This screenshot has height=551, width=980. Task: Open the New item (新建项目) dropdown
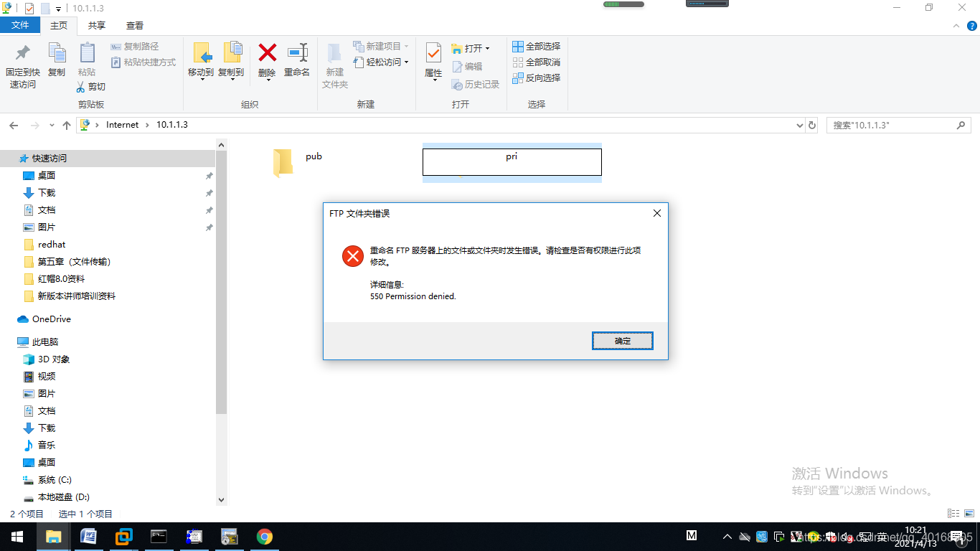point(381,47)
